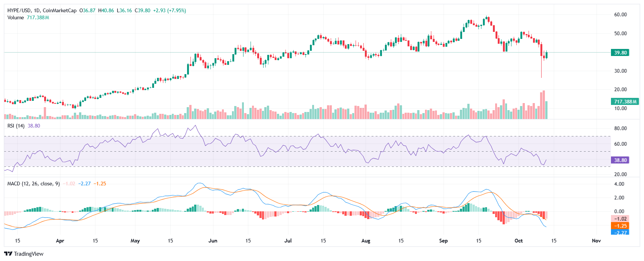Click the green 39.80 current price tag
The width and height of the screenshot is (644, 261).
tap(620, 53)
